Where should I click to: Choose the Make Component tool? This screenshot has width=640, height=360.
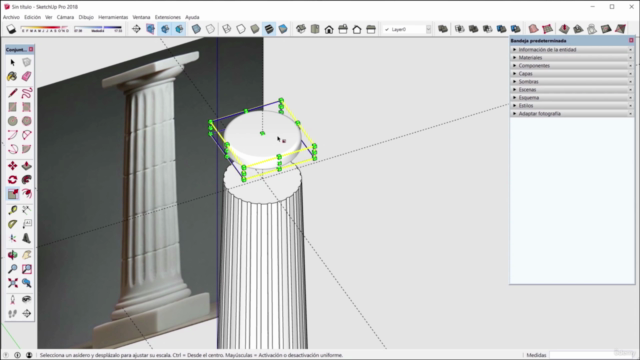27,62
